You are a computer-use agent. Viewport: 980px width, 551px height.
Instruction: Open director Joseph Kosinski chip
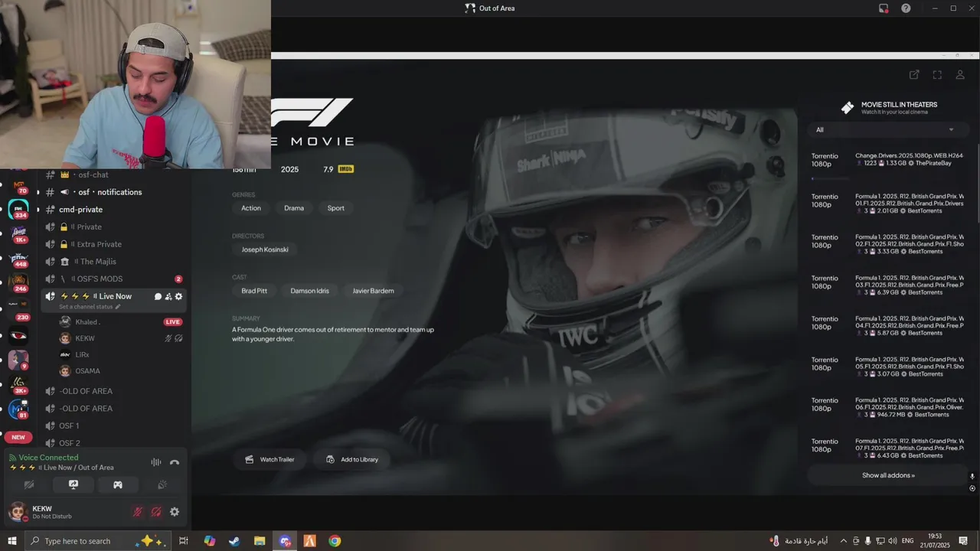(265, 249)
